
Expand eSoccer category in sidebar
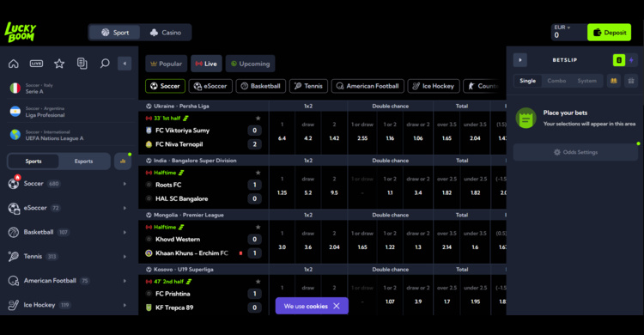pyautogui.click(x=68, y=208)
